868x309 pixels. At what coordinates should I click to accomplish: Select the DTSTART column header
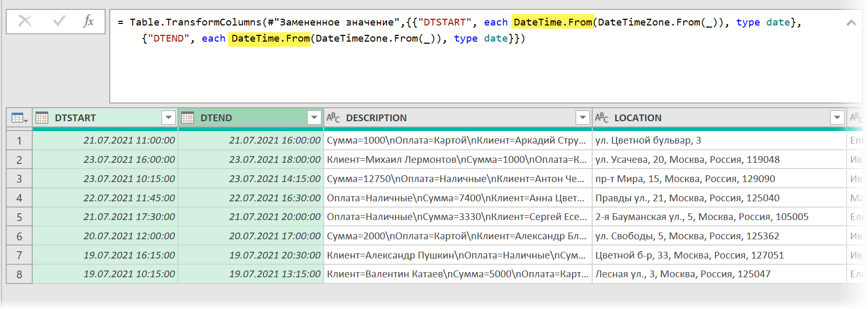point(105,118)
